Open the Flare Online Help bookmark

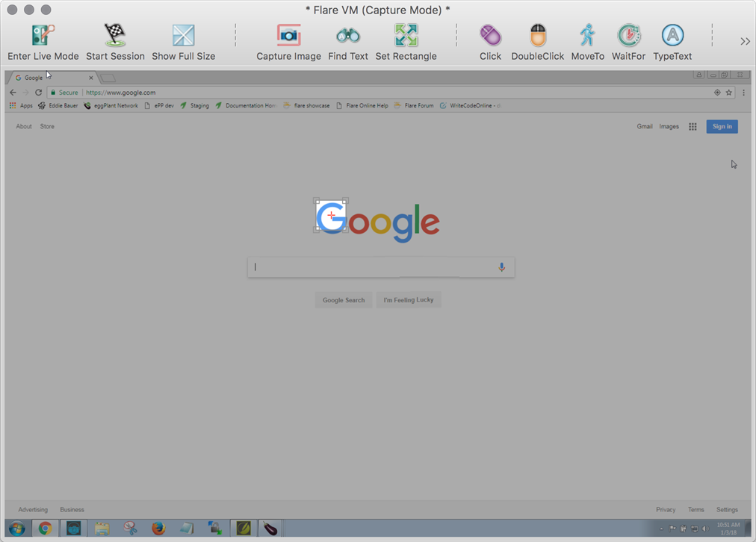[362, 105]
